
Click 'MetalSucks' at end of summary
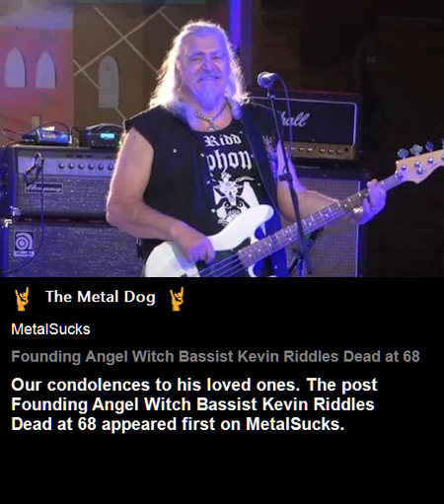(x=295, y=424)
